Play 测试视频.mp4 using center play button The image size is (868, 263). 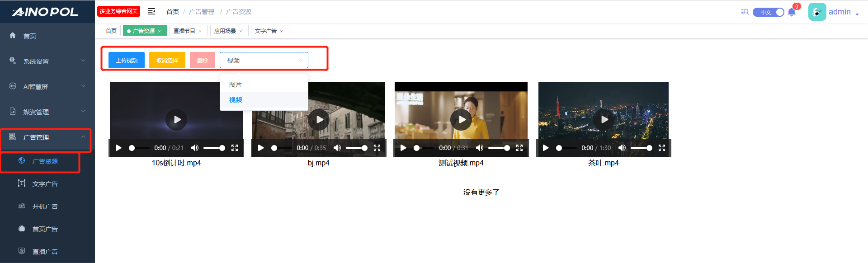tap(461, 119)
